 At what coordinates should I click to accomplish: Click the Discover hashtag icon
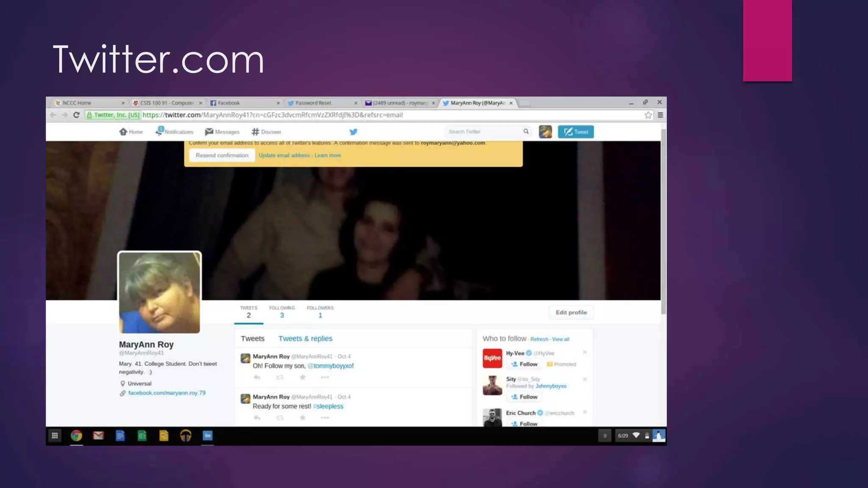coord(255,132)
